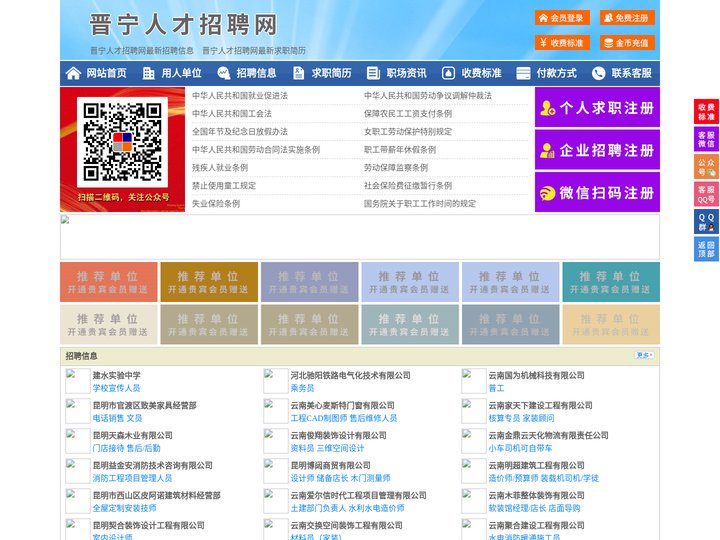Image resolution: width=720 pixels, height=540 pixels.
Task: Open 建水实验中学 company listing
Action: [117, 375]
